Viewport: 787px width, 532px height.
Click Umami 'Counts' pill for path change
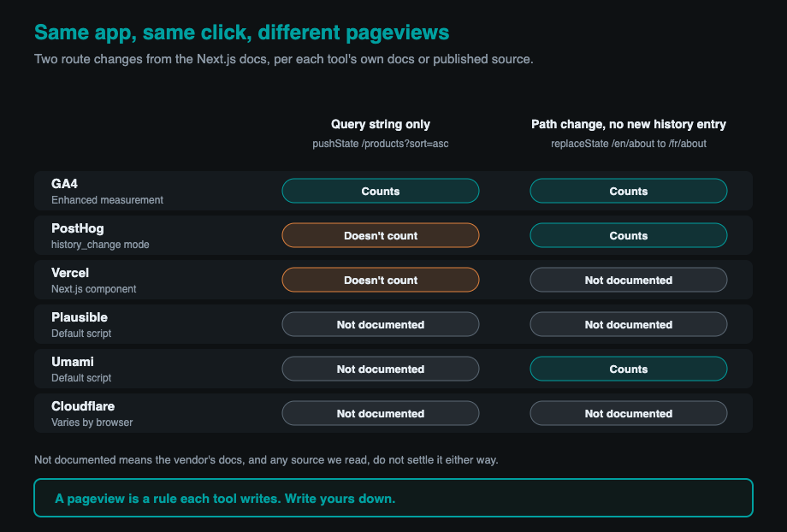pos(629,369)
